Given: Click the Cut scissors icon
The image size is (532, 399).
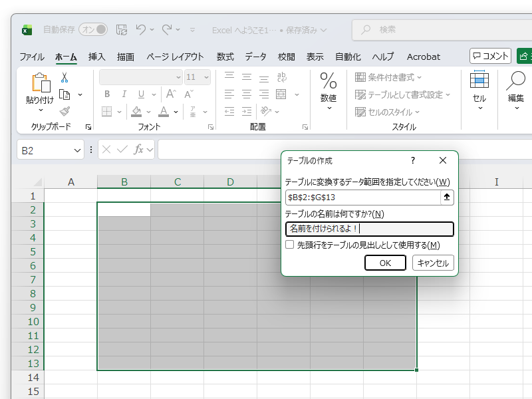Looking at the screenshot, I should tap(65, 78).
